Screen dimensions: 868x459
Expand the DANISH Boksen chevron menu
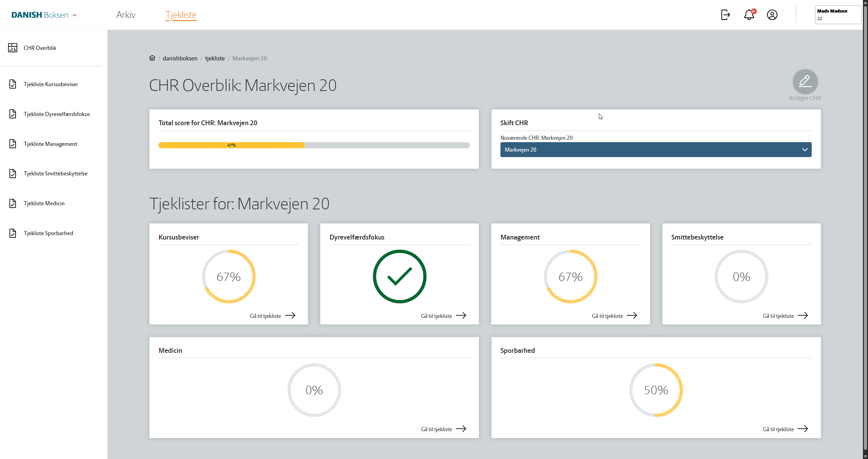(75, 15)
